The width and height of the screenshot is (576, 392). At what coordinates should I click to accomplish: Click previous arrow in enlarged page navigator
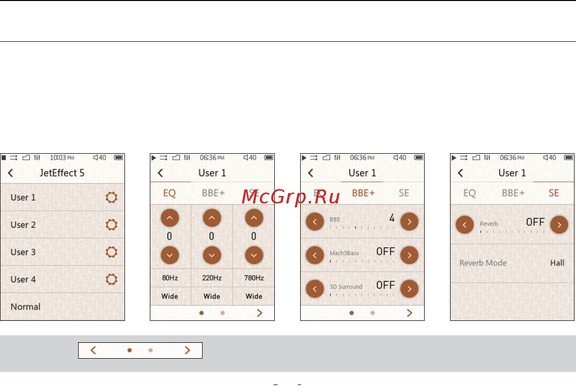pos(93,350)
